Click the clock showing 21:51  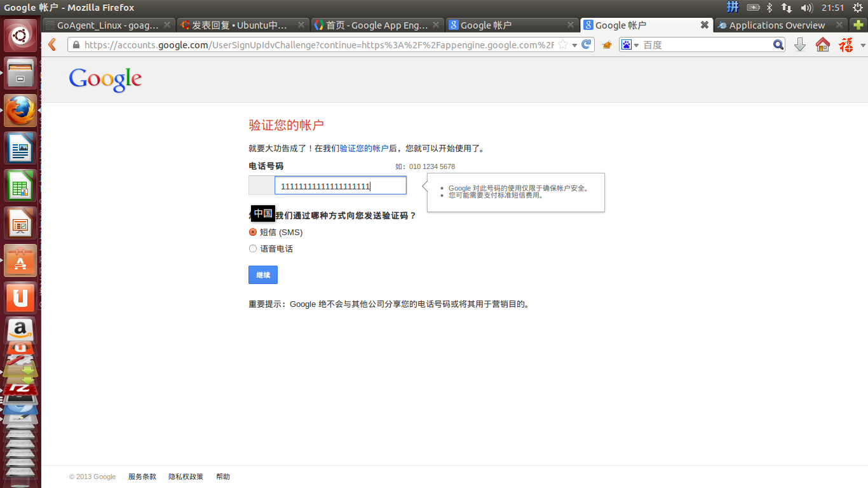click(x=832, y=8)
